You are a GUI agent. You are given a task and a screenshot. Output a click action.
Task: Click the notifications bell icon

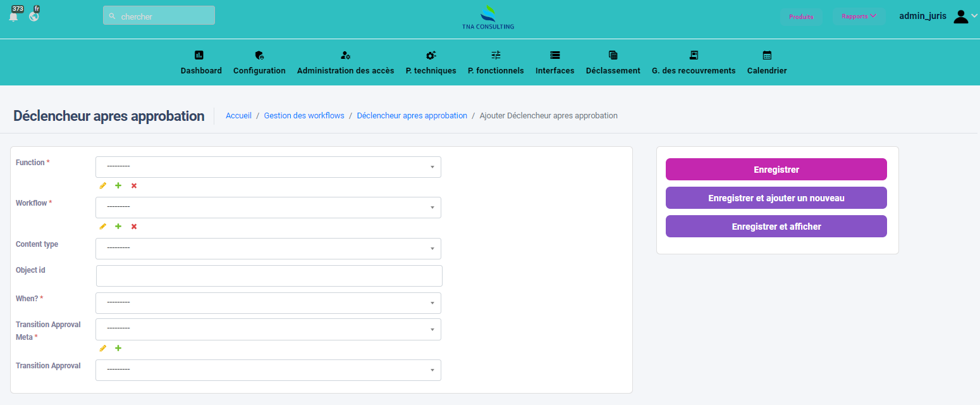click(x=13, y=16)
